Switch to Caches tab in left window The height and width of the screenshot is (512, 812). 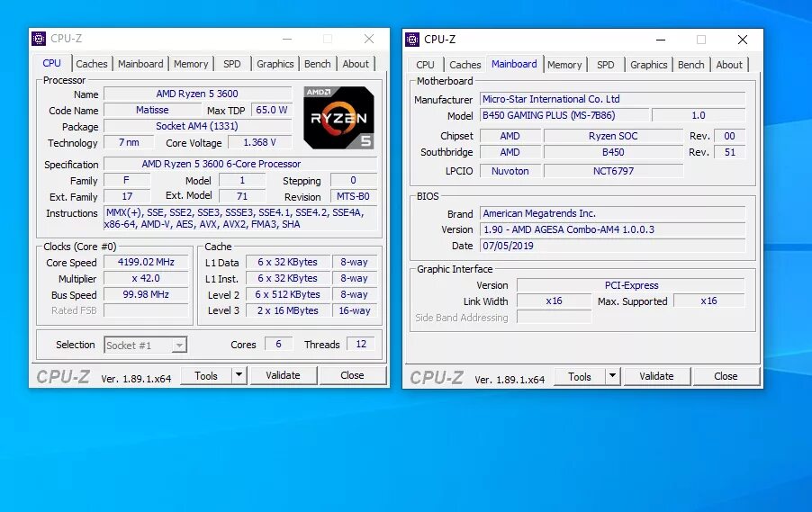(x=92, y=64)
